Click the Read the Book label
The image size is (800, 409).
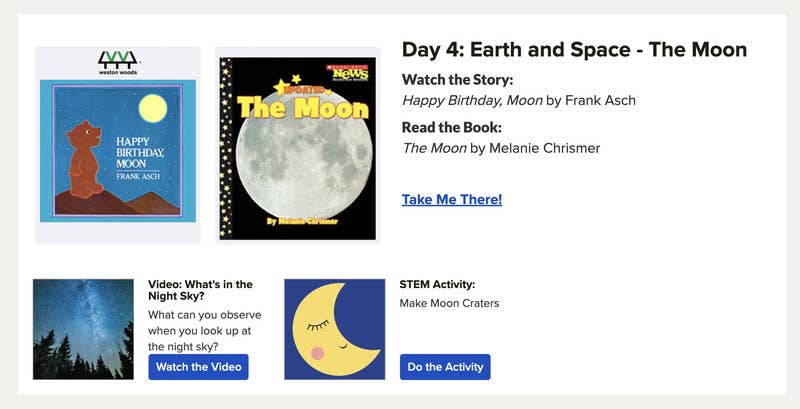tap(451, 127)
